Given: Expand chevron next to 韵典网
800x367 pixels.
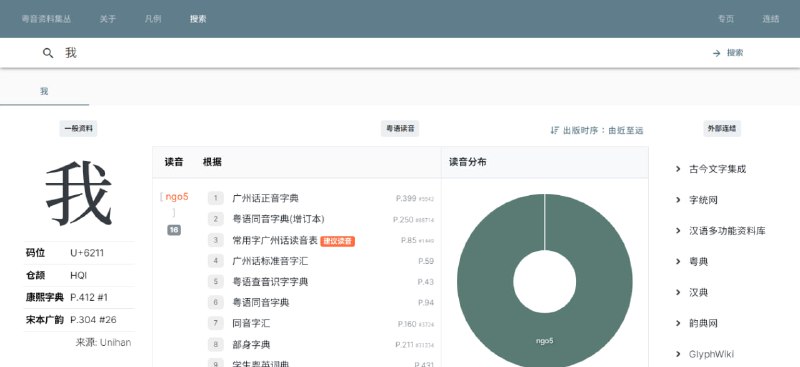Looking at the screenshot, I should click(678, 323).
